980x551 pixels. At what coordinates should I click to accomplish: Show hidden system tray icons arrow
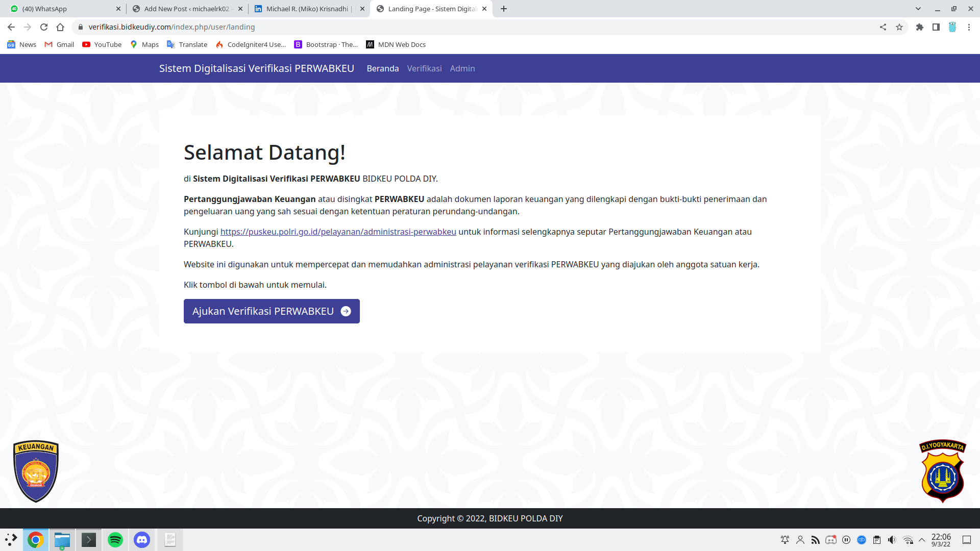tap(922, 540)
